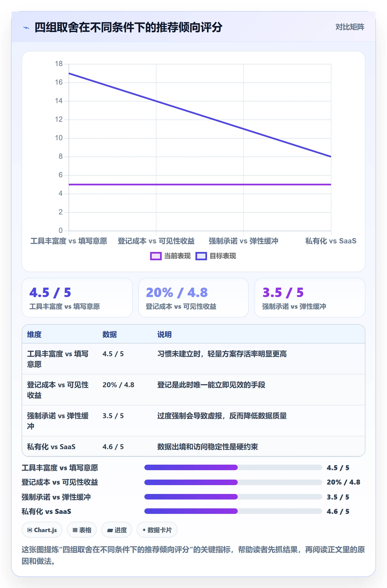The image size is (387, 588).
Task: Click table cell 数据出境和访问稳定性是硬约束
Action: coord(208,447)
